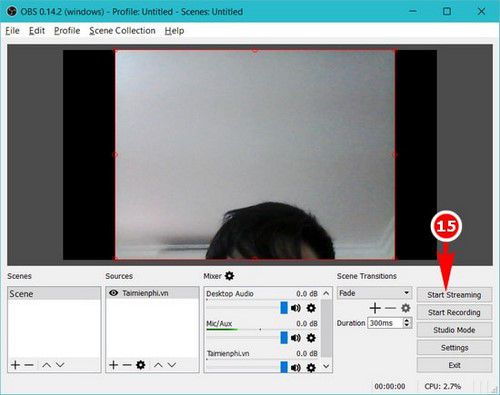
Task: Open the Edit menu
Action: click(x=37, y=31)
